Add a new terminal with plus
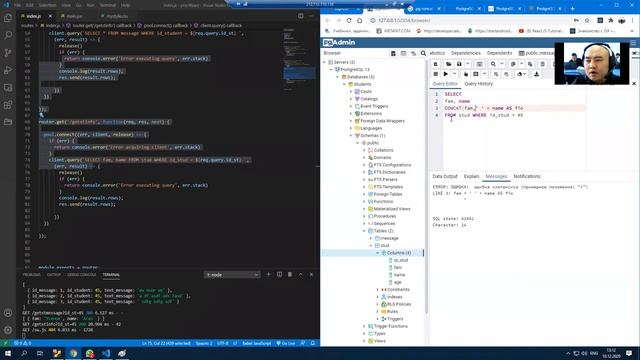The width and height of the screenshot is (640, 360). 268,275
